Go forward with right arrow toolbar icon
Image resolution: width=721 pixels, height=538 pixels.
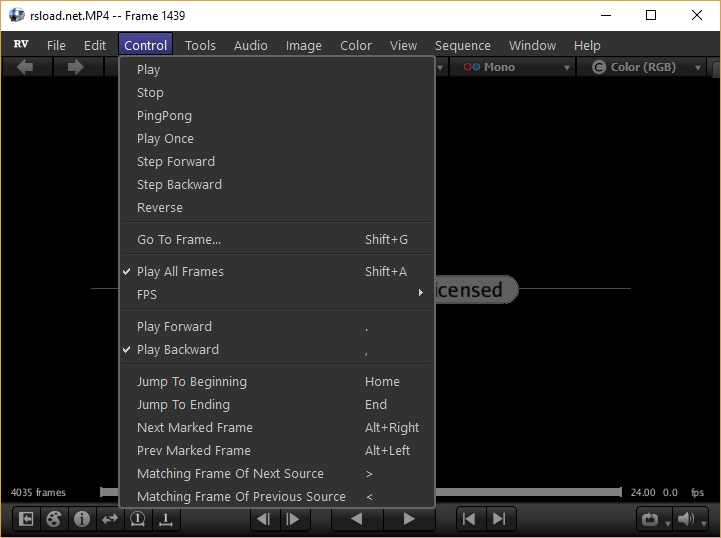pyautogui.click(x=76, y=67)
